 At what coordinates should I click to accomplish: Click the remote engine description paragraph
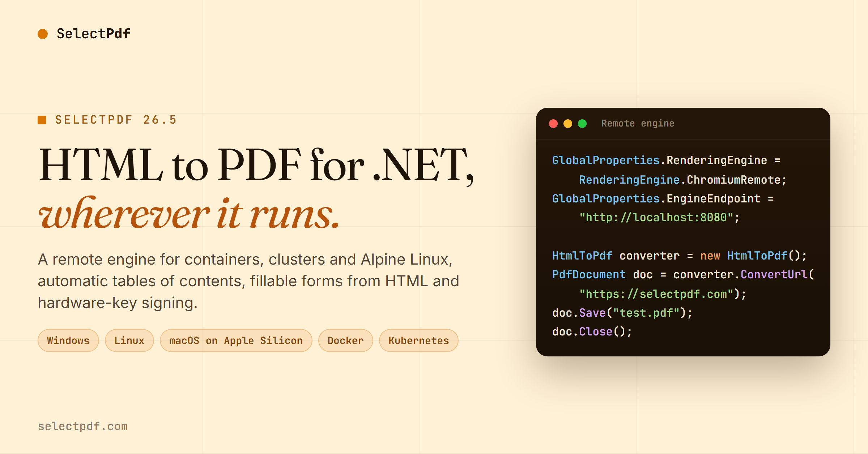click(x=248, y=281)
